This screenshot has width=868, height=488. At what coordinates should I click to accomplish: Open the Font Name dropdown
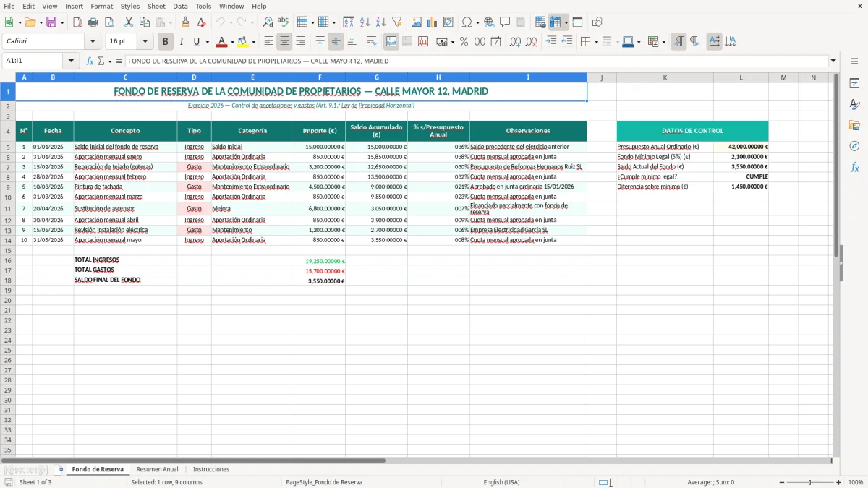click(x=93, y=42)
